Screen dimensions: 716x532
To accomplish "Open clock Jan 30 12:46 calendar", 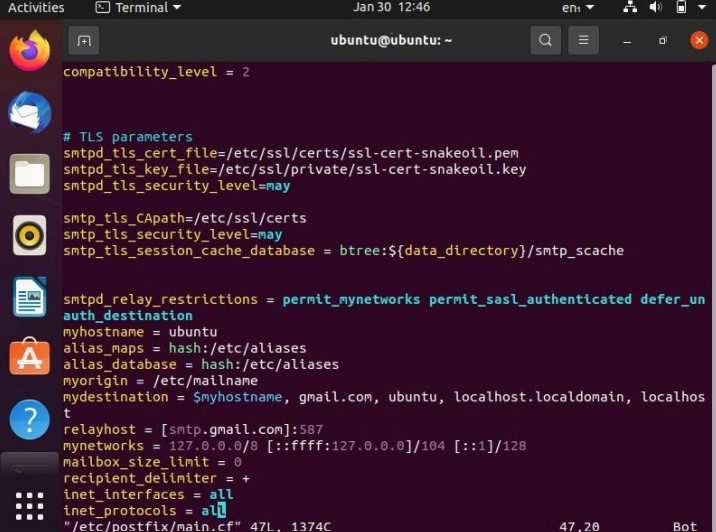I will point(391,7).
